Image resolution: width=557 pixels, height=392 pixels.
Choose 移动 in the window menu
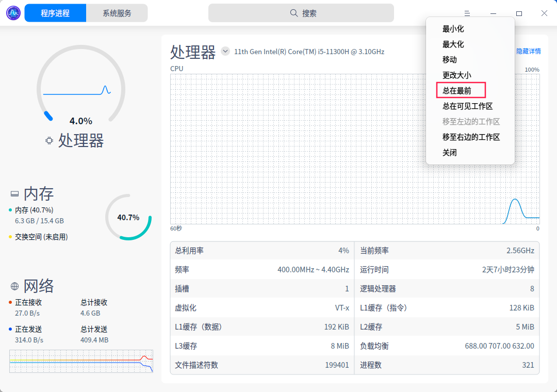pyautogui.click(x=449, y=60)
